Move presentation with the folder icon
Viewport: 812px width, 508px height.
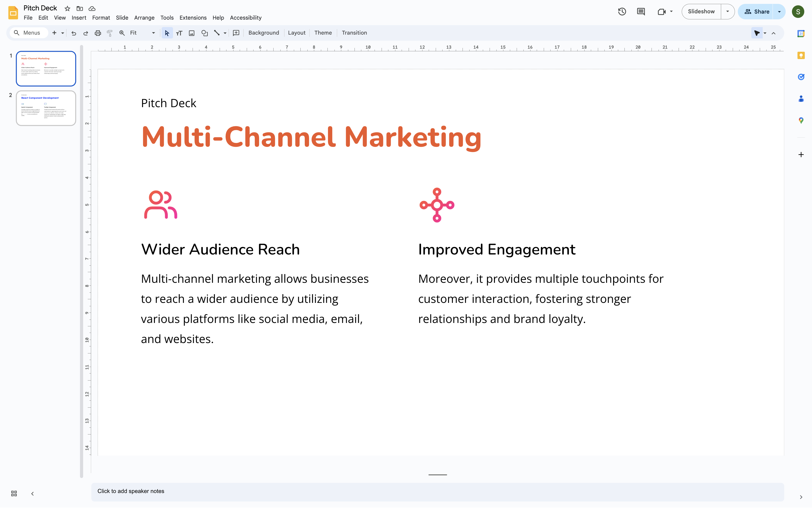pyautogui.click(x=80, y=8)
